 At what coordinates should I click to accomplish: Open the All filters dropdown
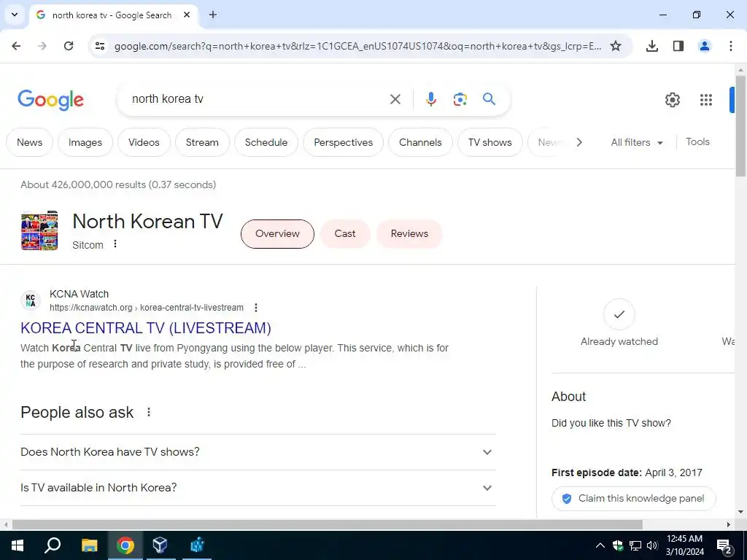(x=636, y=142)
